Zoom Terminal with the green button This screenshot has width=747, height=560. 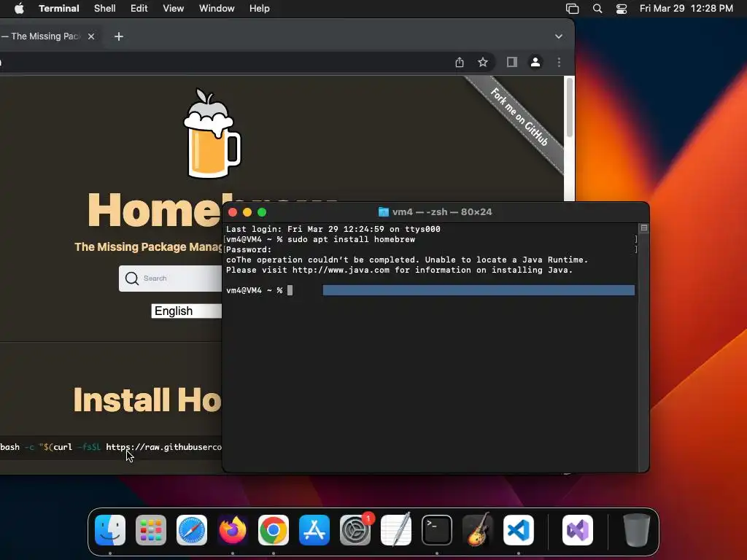coord(262,212)
